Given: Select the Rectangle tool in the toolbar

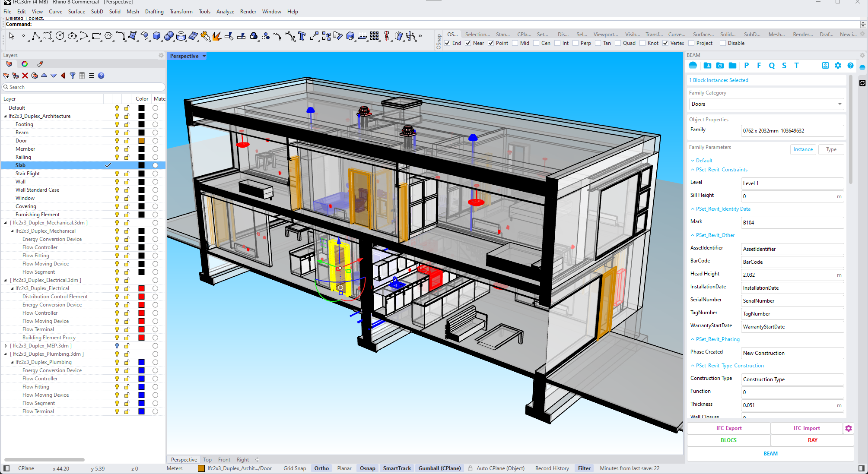Looking at the screenshot, I should click(x=96, y=36).
